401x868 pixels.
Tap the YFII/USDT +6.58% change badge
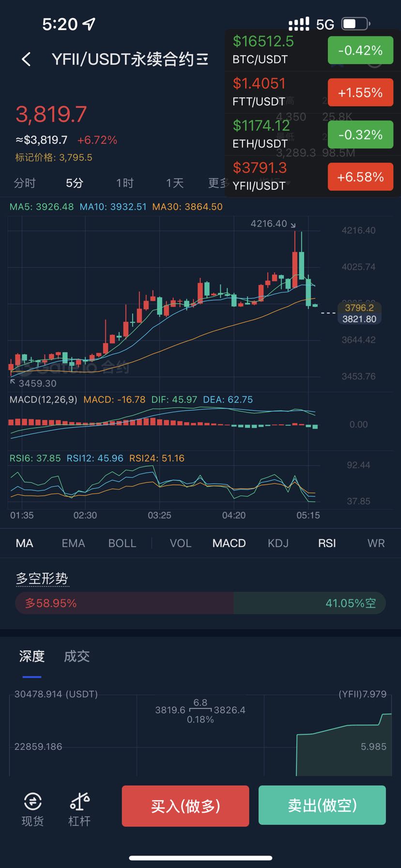360,177
